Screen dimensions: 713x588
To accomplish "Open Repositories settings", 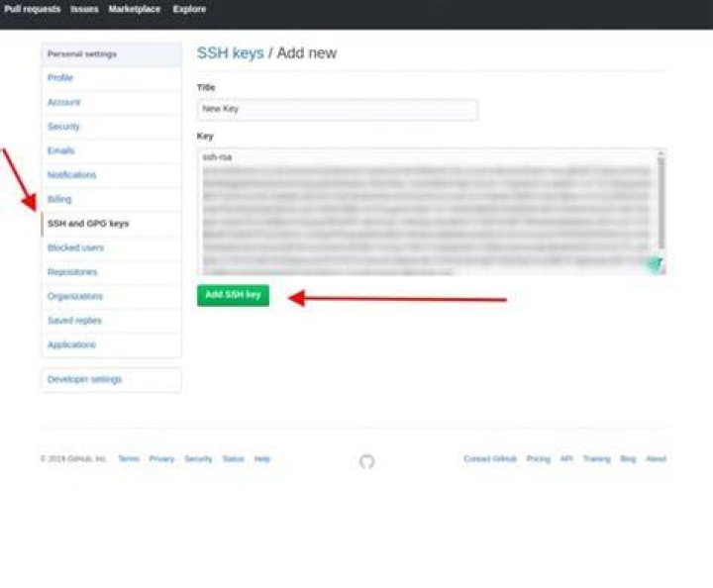I will tap(111, 272).
